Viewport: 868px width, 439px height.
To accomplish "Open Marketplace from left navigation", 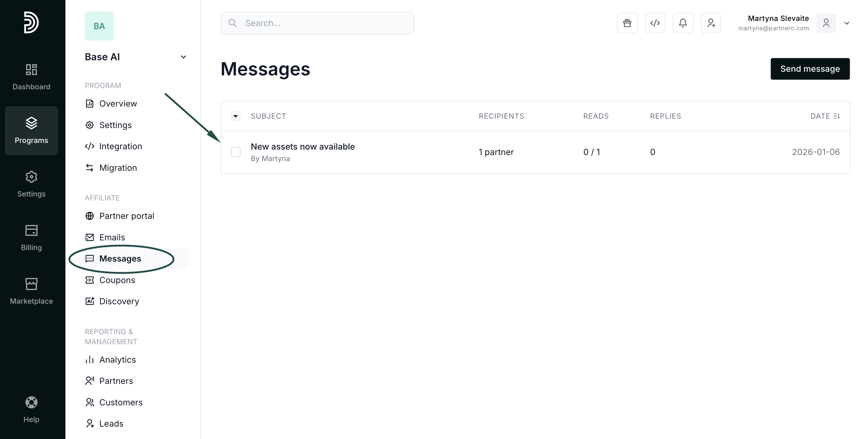I will [31, 291].
